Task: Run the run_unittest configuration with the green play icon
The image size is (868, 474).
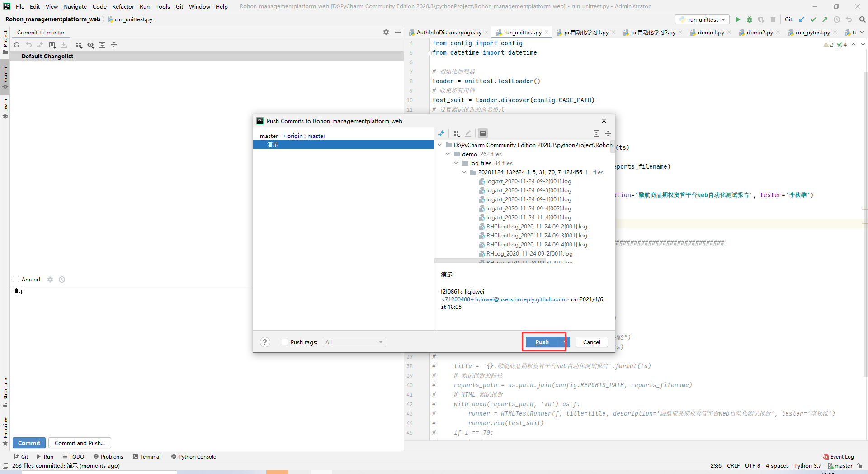Action: click(x=738, y=19)
